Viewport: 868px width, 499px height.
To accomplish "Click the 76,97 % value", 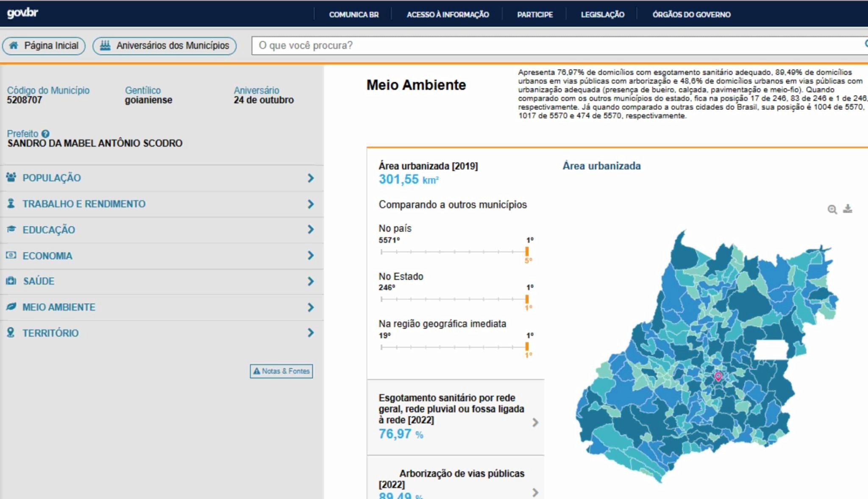I will coord(401,434).
